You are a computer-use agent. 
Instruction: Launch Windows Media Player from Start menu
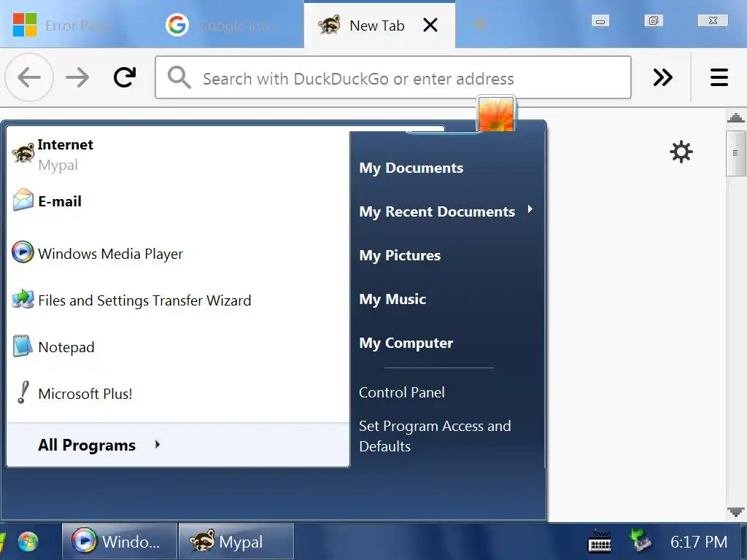click(x=178, y=253)
